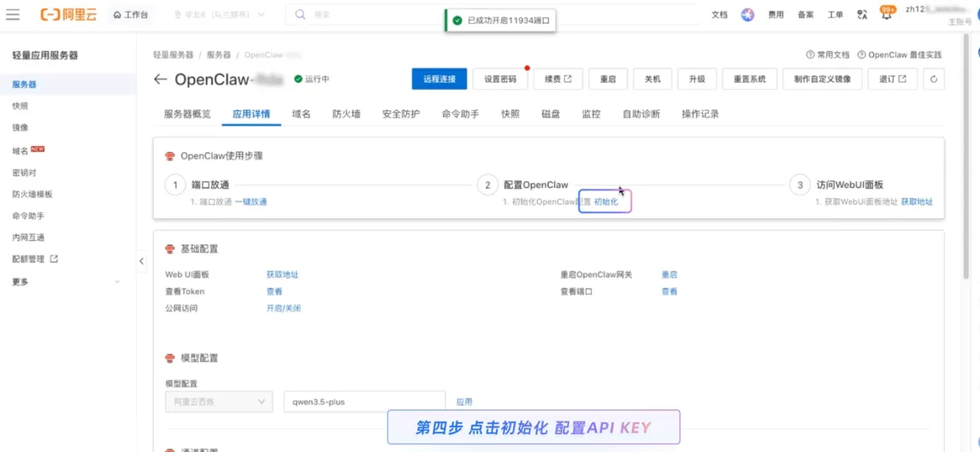Open the 操作记录 tab
Viewport: 980px width, 452px height.
tap(700, 114)
